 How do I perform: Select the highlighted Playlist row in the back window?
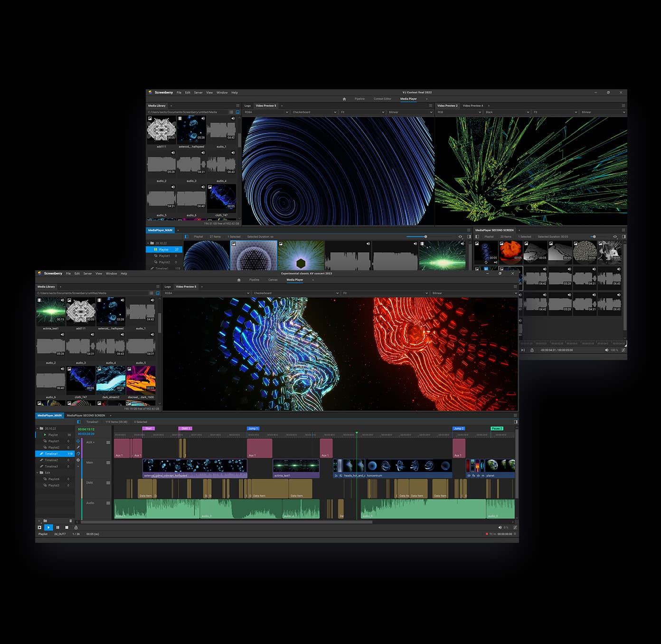click(x=164, y=249)
